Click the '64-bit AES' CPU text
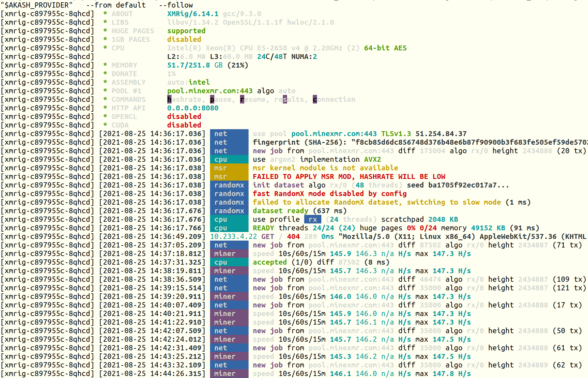 385,48
